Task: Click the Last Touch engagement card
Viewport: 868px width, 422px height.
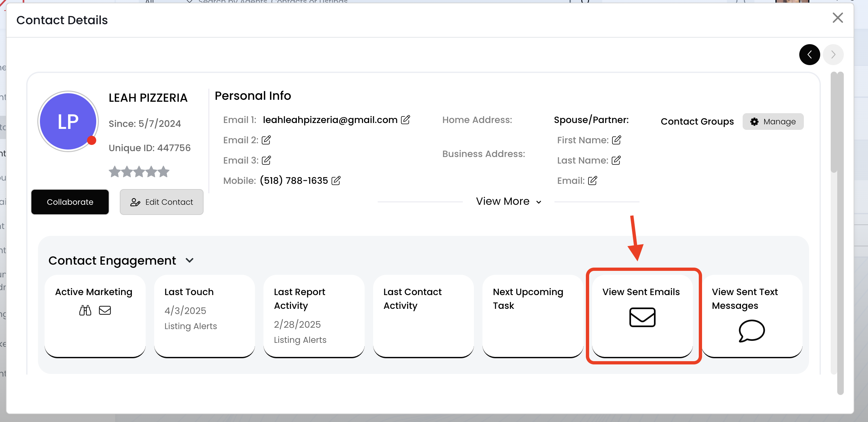Action: click(x=204, y=316)
